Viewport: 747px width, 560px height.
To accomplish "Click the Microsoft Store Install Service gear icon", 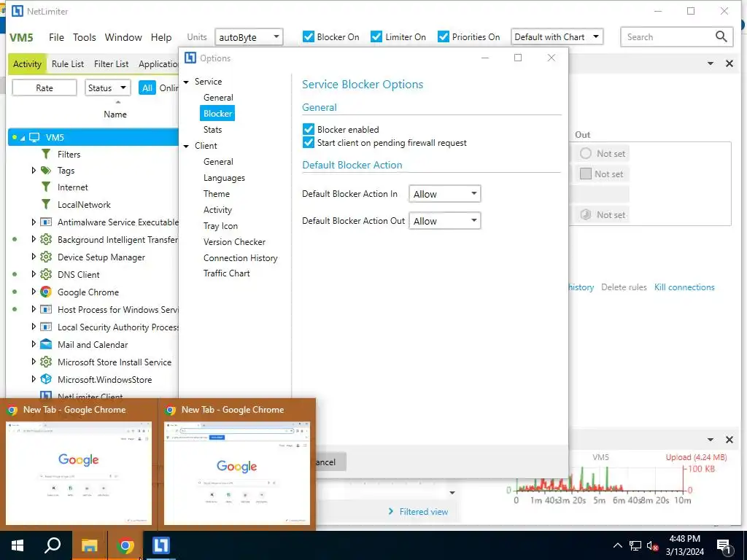I will click(x=46, y=362).
